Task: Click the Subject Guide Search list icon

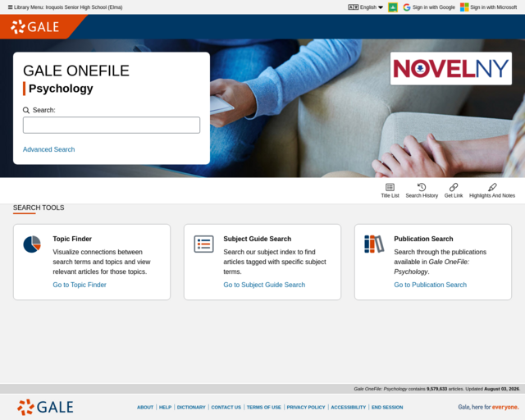Action: [203, 244]
